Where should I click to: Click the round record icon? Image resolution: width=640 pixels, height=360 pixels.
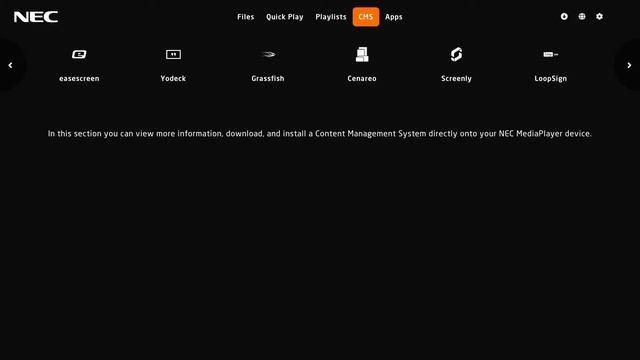coord(564,16)
